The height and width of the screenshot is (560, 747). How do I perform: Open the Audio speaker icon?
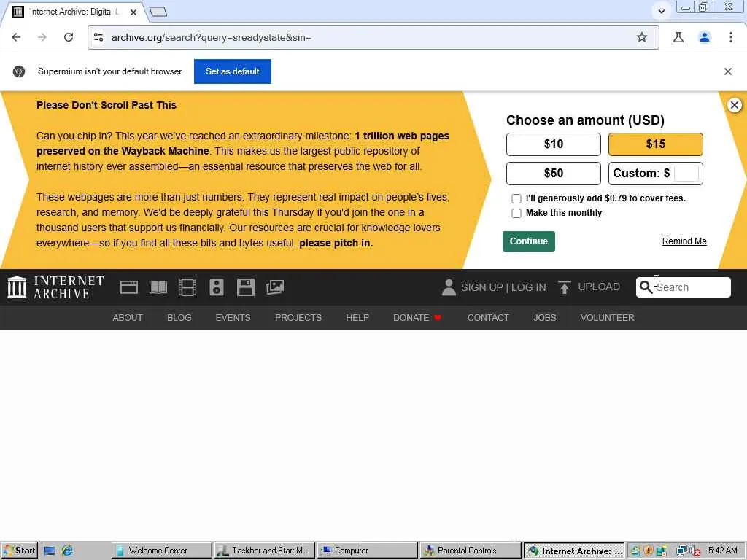click(217, 287)
